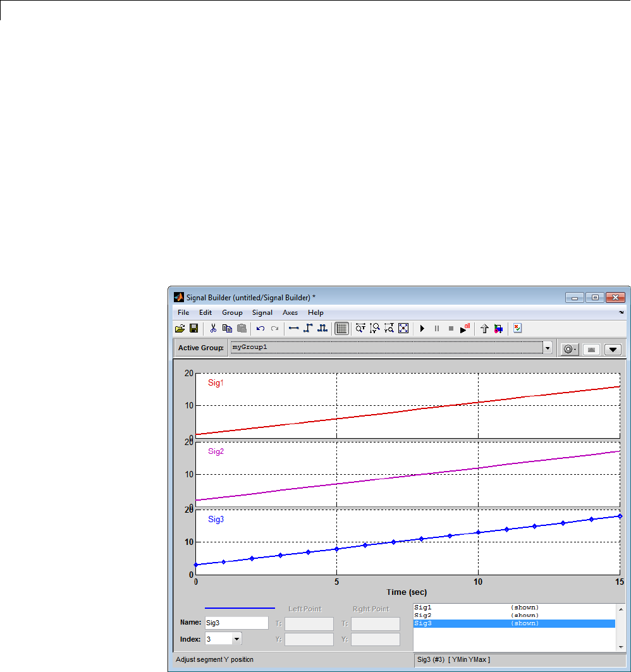The height and width of the screenshot is (672, 631).
Task: Open the Edit menu
Action: tap(205, 312)
